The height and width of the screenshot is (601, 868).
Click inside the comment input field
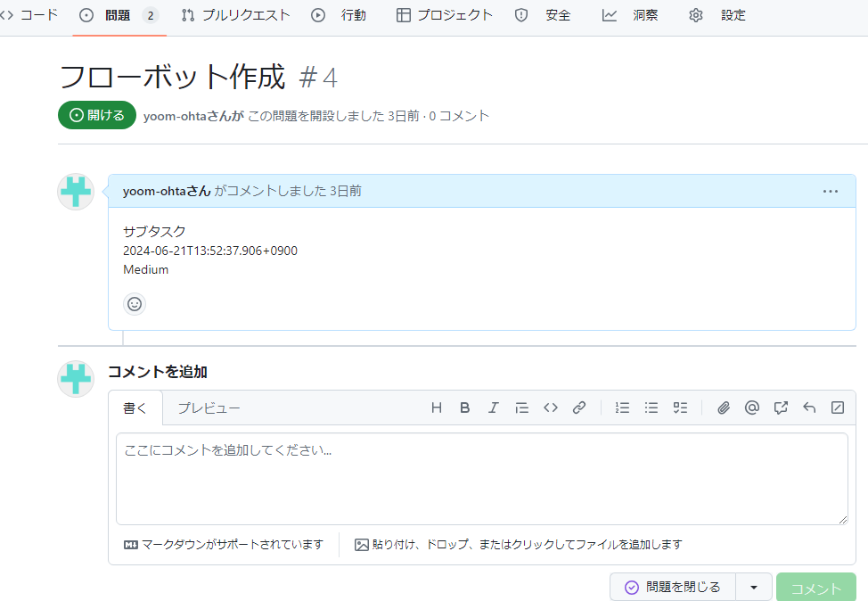(482, 477)
